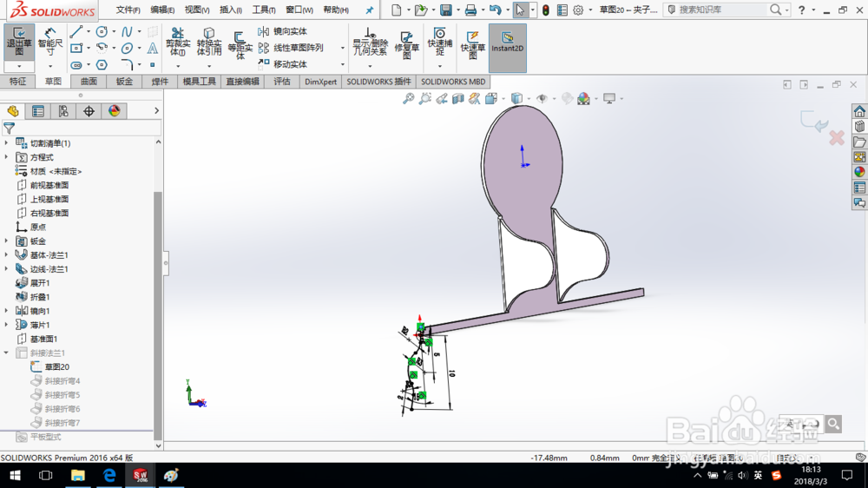Open the 工具(T) menu
Image resolution: width=868 pixels, height=488 pixels.
[264, 10]
